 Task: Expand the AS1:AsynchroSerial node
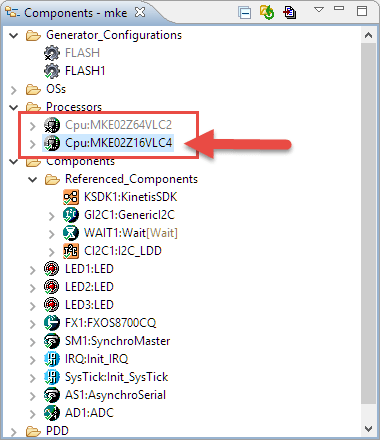coord(32,396)
